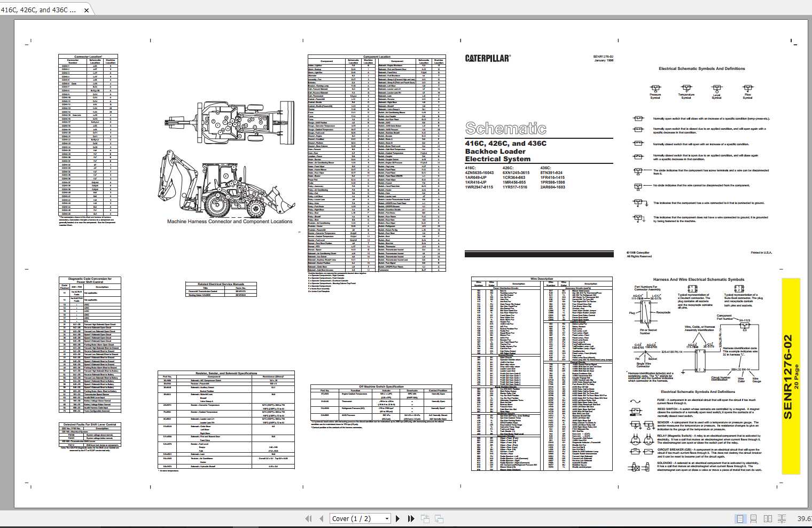Go to the next page

point(397,518)
